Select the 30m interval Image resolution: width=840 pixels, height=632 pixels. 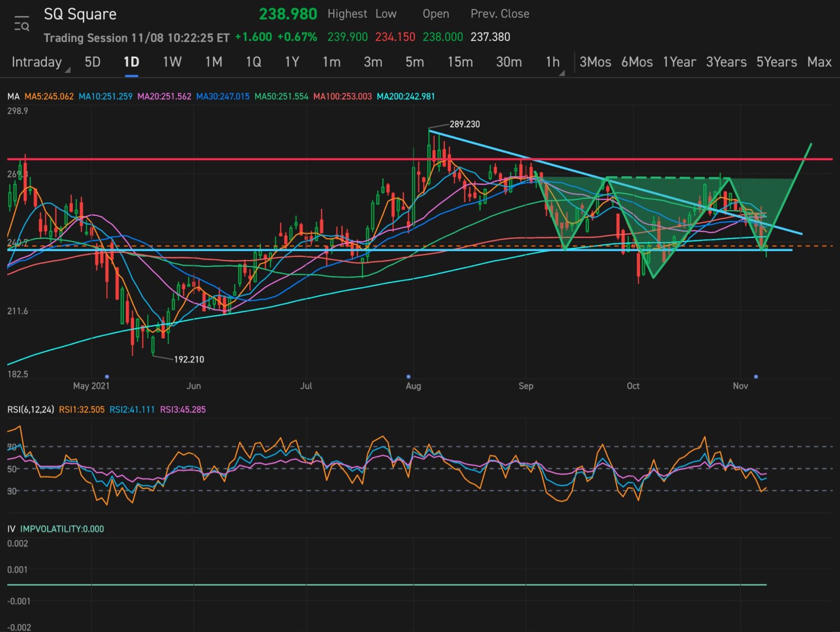[x=509, y=62]
